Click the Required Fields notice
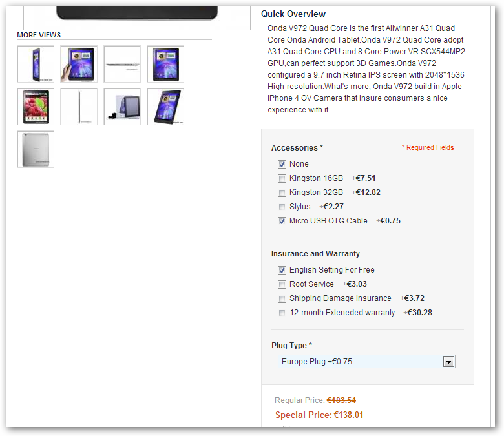Image resolution: width=504 pixels, height=436 pixels. (x=428, y=147)
